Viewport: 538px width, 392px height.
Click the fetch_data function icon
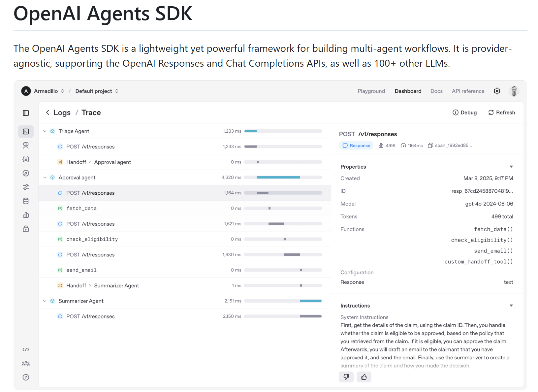[x=60, y=208]
